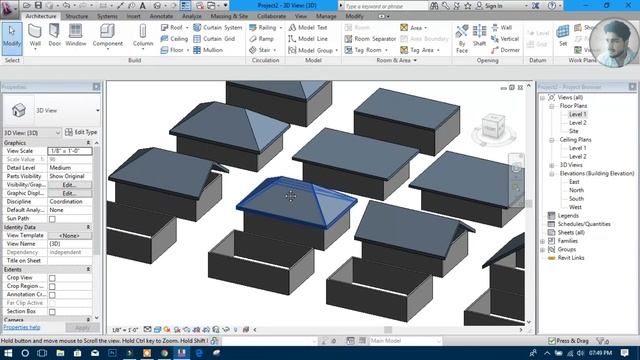The image size is (640, 360).
Task: Pick the Curtain System tool
Action: 218,27
